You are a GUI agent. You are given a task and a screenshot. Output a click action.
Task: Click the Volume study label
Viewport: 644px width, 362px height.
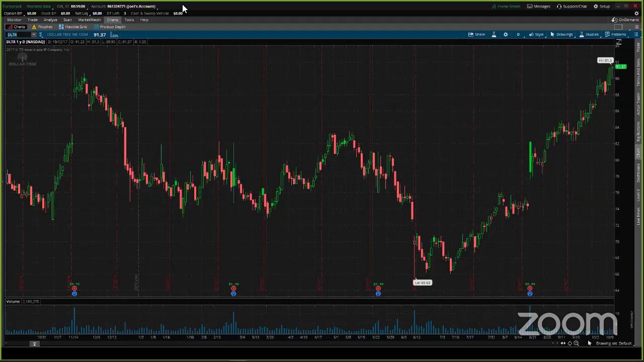pos(13,301)
